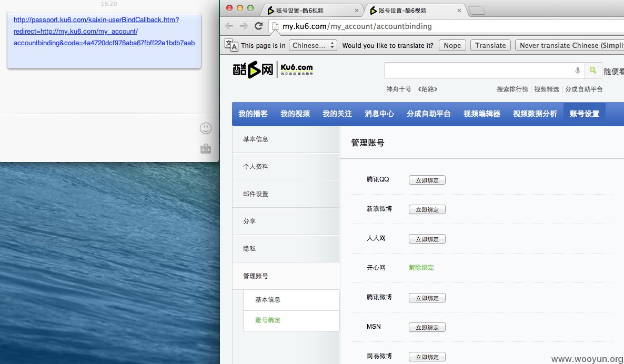
Task: Open the Chinese language dropdown
Action: (x=313, y=45)
